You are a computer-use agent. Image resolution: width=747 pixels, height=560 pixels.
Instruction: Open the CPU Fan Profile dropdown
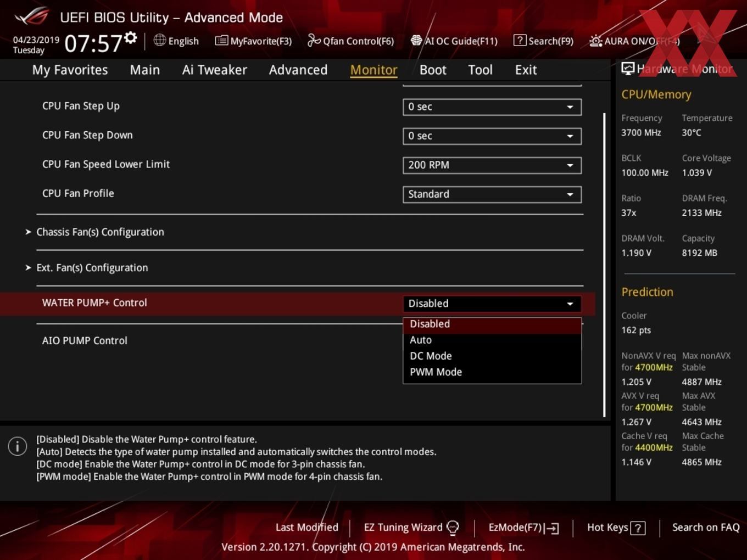tap(492, 194)
